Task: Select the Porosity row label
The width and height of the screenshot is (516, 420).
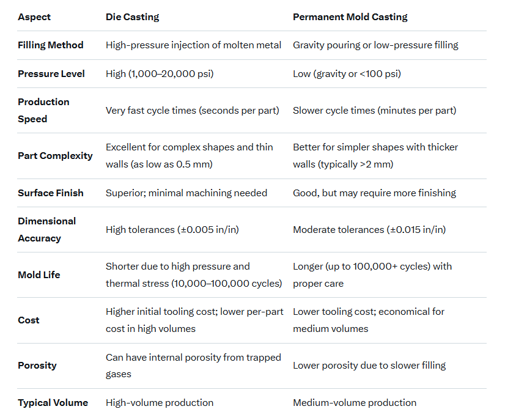Action: tap(37, 366)
